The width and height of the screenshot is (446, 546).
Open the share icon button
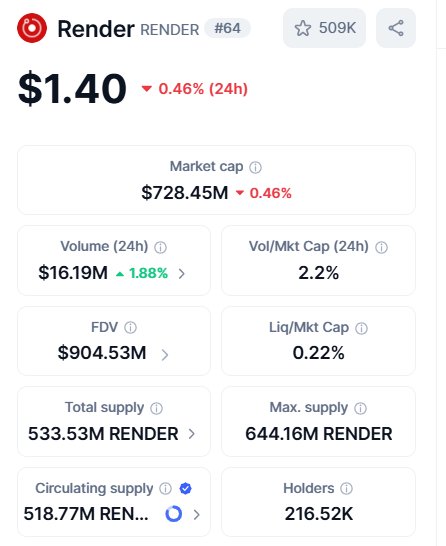[x=396, y=28]
